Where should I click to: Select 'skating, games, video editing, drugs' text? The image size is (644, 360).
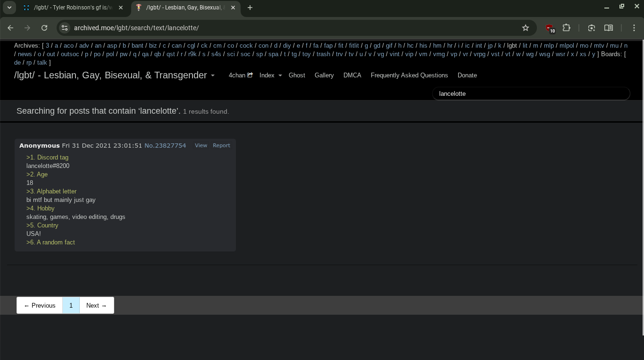tap(76, 217)
